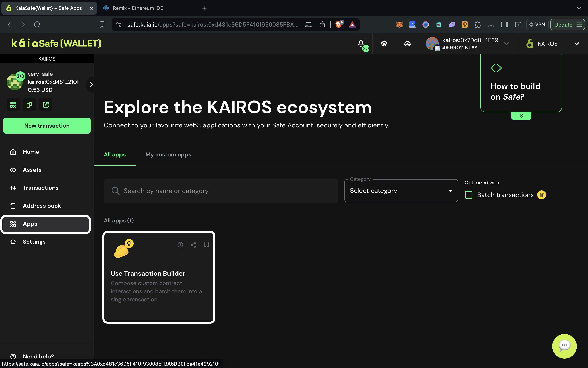Show the Safe QR code icon

[13, 105]
